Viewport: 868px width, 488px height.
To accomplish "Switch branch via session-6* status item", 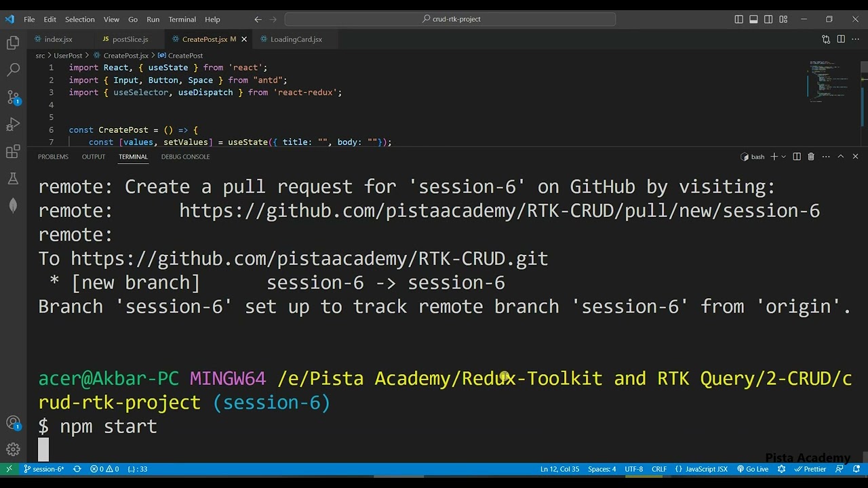I will pyautogui.click(x=43, y=469).
